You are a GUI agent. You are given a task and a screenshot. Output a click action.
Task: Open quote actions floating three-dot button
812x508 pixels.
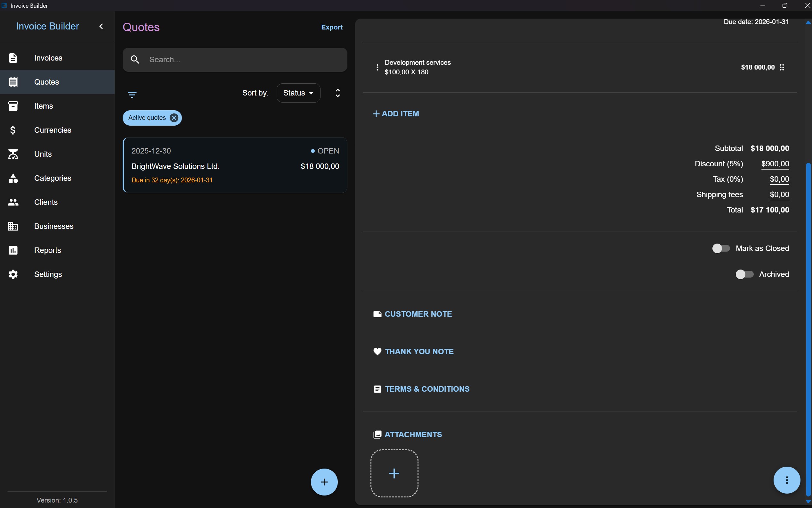click(786, 480)
